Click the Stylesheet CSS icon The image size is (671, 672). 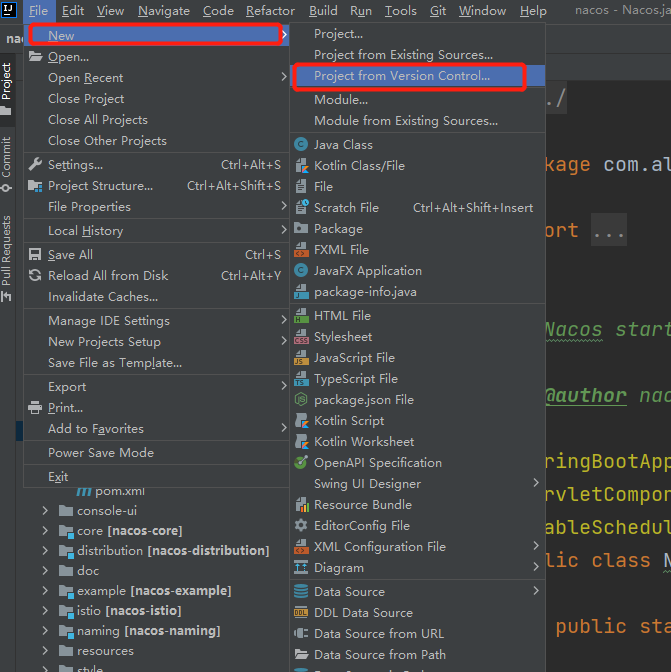click(301, 336)
